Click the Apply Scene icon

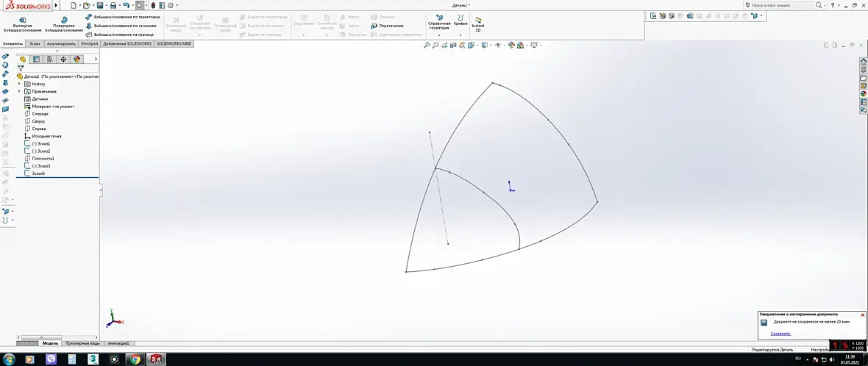point(522,46)
